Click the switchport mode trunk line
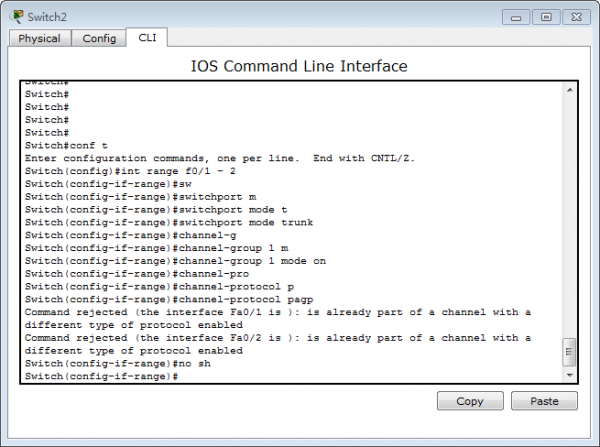The image size is (600, 447). coord(169,222)
